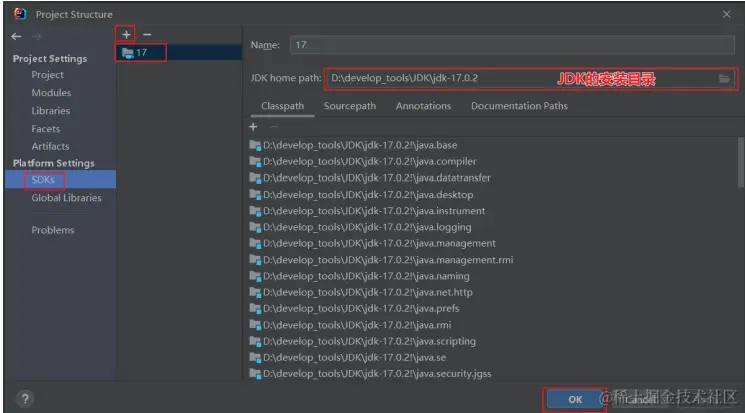Open Libraries settings page
Image resolution: width=745 pixels, height=413 pixels.
pyautogui.click(x=50, y=111)
